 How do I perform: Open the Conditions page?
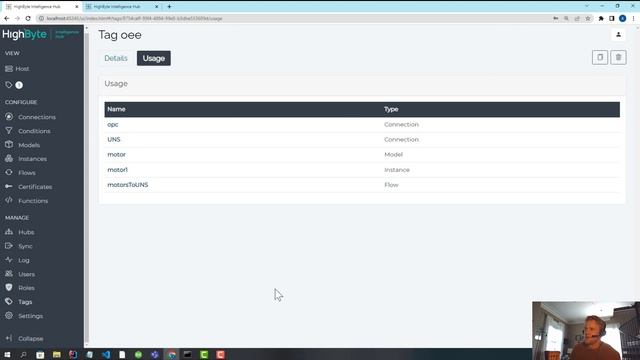click(x=28, y=131)
